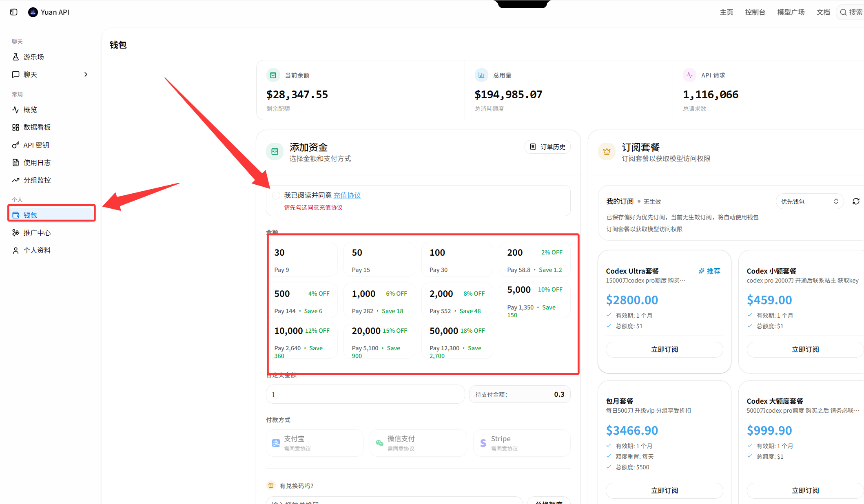Click the API 密钥 key icon
864x504 pixels.
(16, 145)
